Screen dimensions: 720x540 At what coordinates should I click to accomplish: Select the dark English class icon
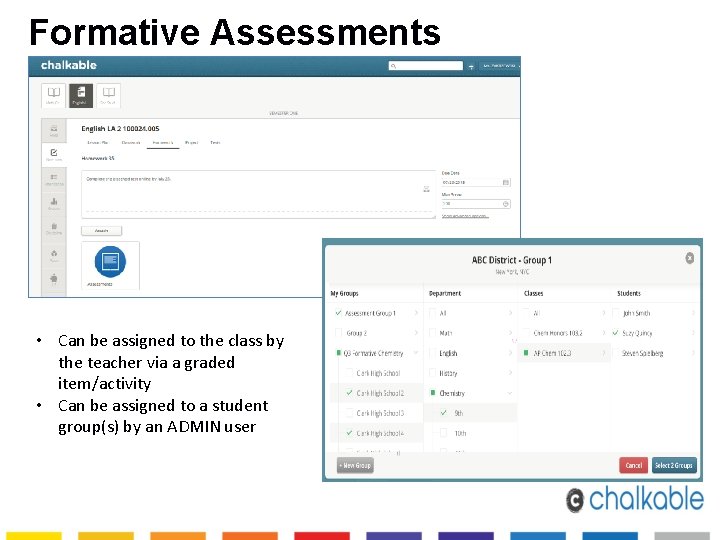[x=81, y=96]
